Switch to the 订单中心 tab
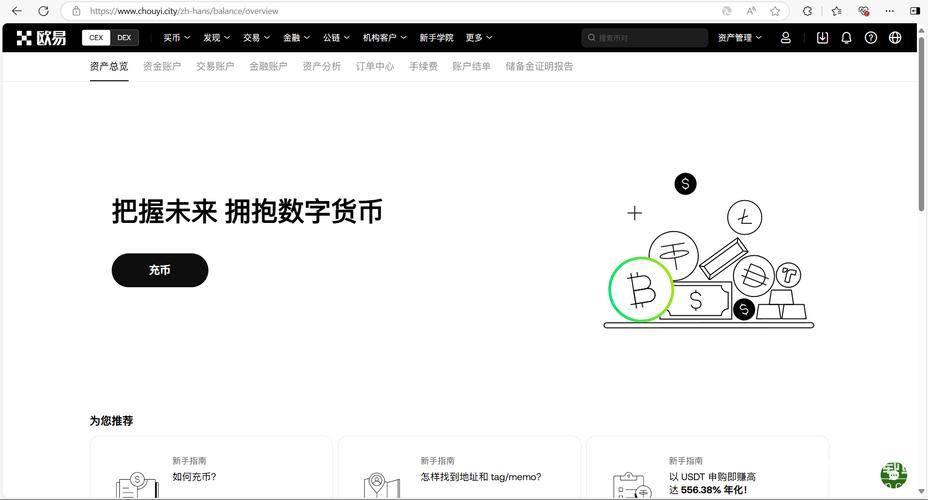928x500 pixels. [375, 66]
